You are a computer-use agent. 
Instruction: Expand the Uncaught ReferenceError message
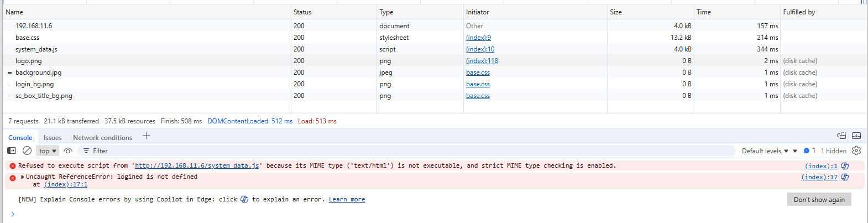point(23,177)
